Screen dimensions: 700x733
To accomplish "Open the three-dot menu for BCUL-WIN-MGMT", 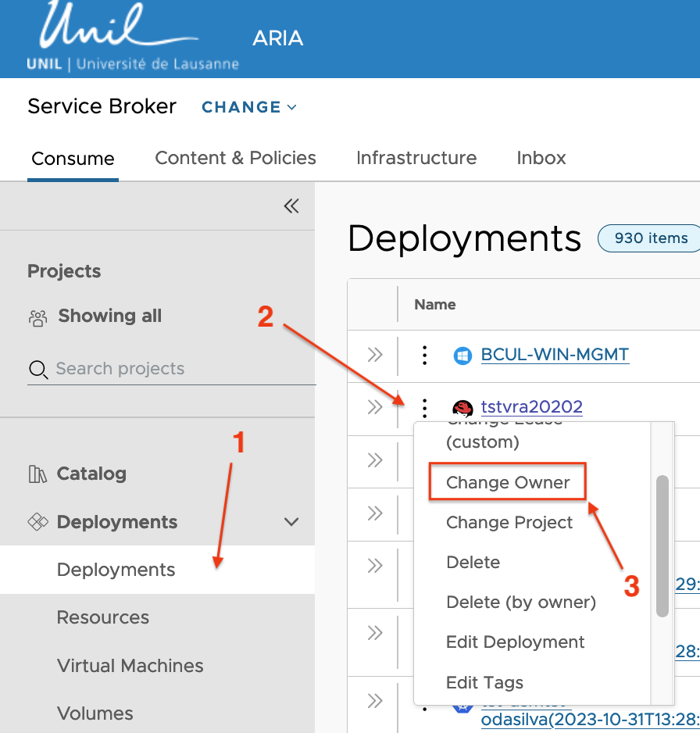I will [x=424, y=356].
